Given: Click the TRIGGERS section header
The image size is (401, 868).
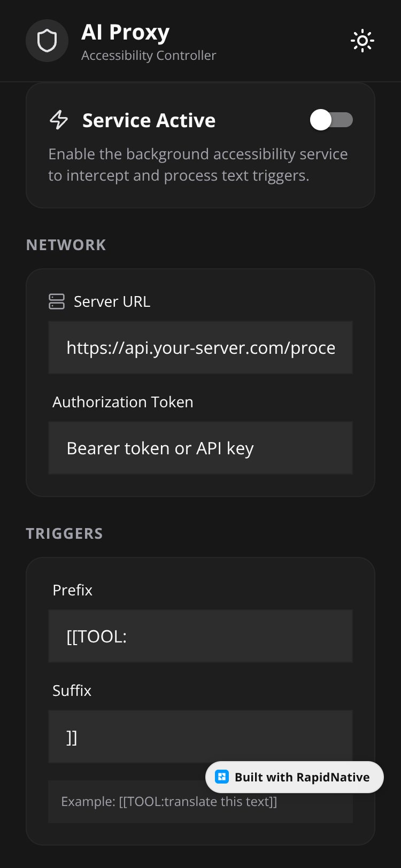Looking at the screenshot, I should tap(65, 533).
